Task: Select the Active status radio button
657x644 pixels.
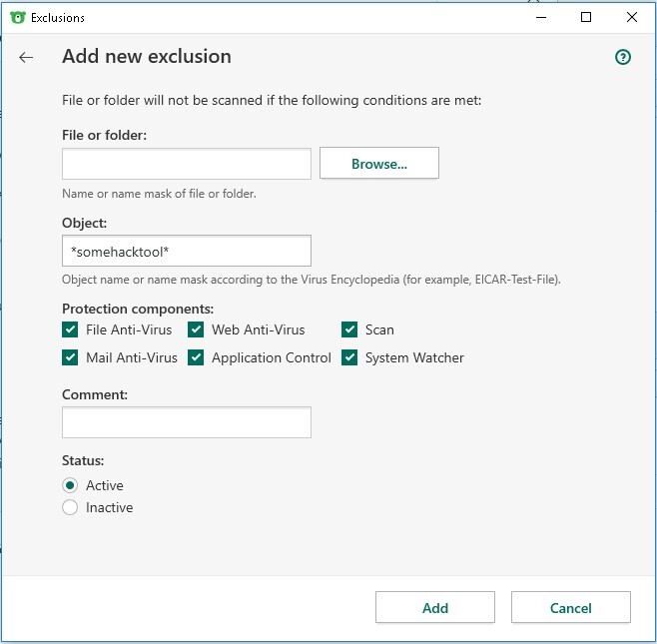Action: 70,485
